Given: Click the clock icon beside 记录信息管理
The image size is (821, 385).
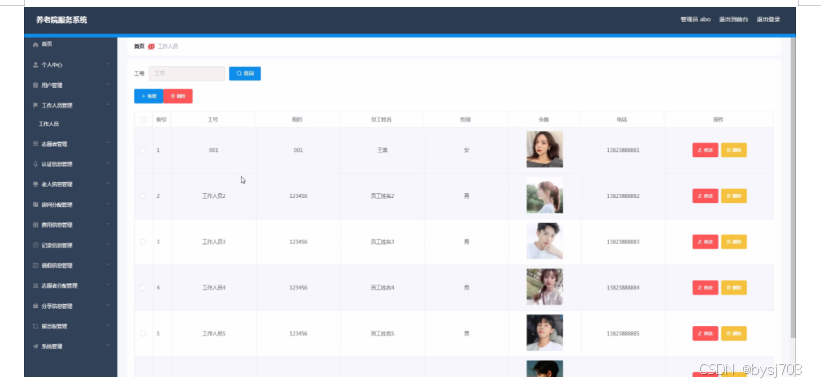Looking at the screenshot, I should [36, 245].
